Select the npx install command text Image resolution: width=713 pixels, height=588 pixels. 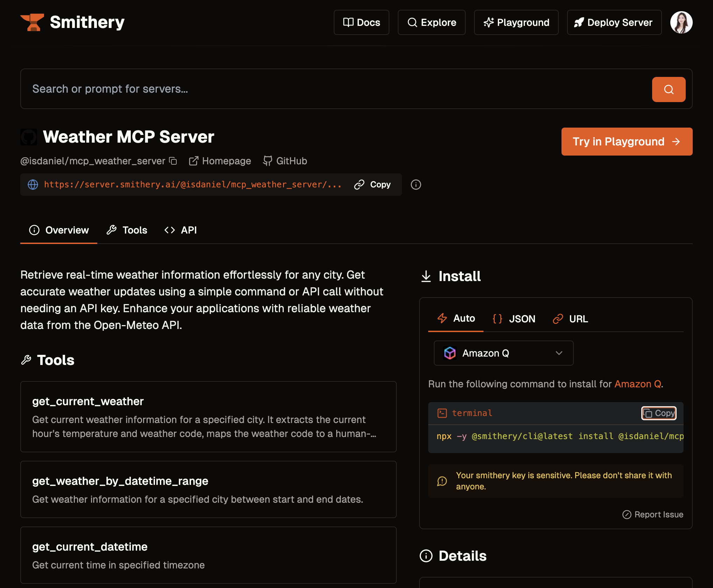560,436
